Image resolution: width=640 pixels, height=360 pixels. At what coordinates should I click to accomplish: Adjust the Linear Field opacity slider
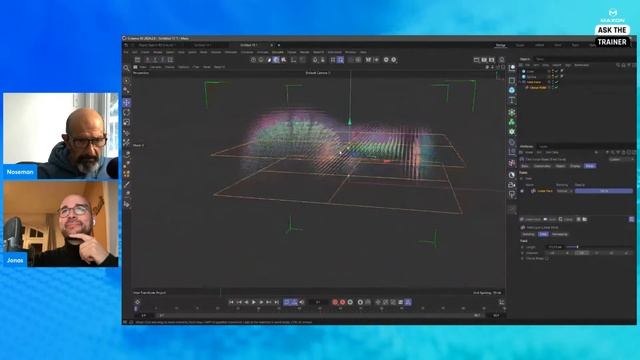604,191
